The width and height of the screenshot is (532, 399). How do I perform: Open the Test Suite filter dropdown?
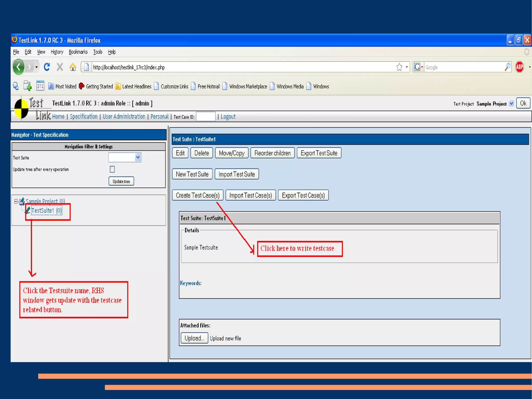125,157
